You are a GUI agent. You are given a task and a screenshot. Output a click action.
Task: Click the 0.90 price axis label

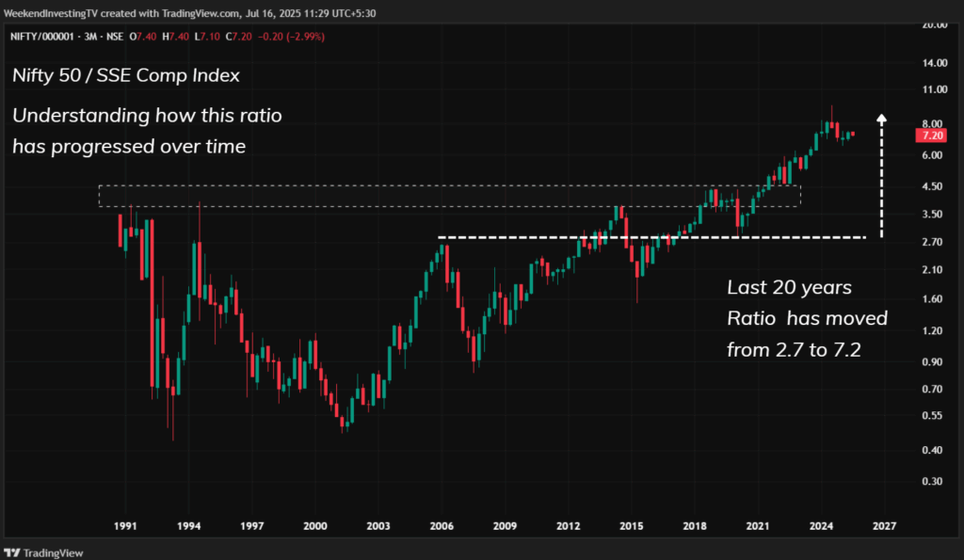[x=932, y=362]
